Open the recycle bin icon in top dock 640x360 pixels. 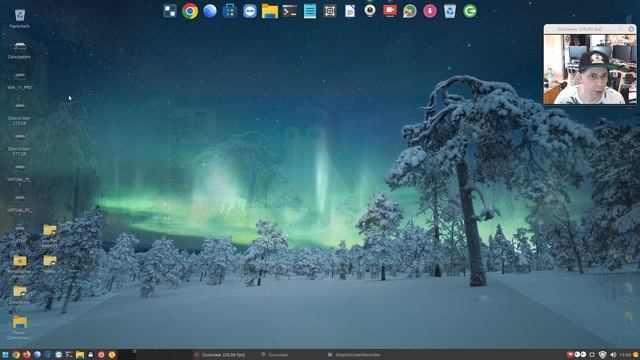[x=450, y=11]
